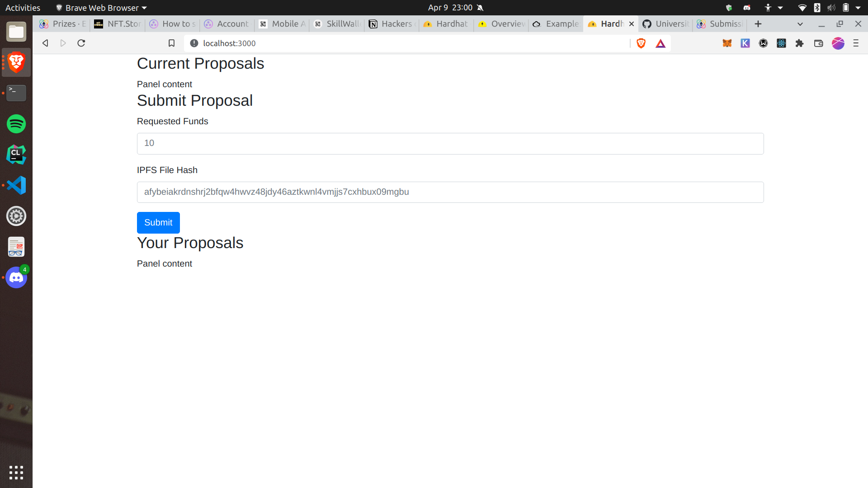
Task: Click the Requested Funds input field
Action: click(450, 144)
